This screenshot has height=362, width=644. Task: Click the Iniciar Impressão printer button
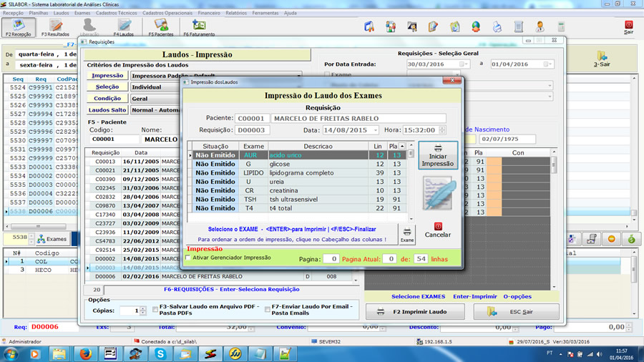(x=437, y=155)
